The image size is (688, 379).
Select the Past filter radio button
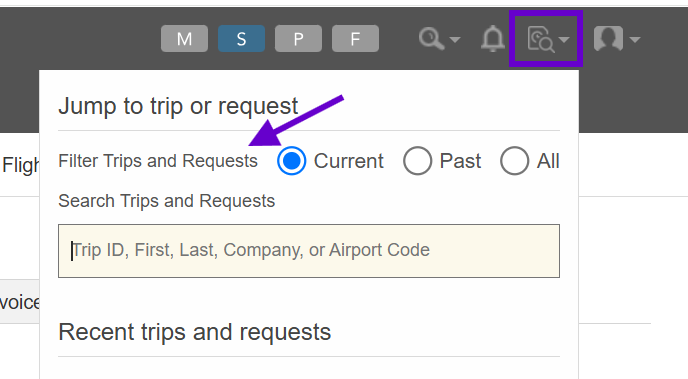417,161
